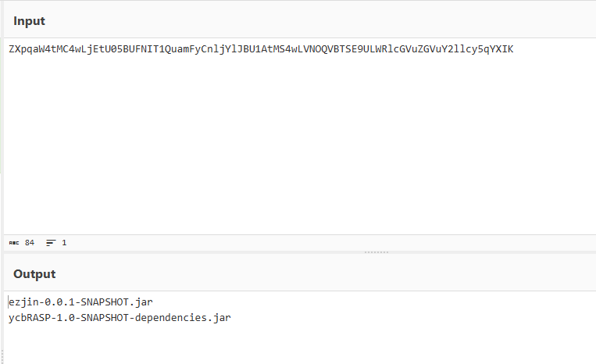Click the Output pane title
Viewport: 596px width, 364px height.
click(34, 274)
